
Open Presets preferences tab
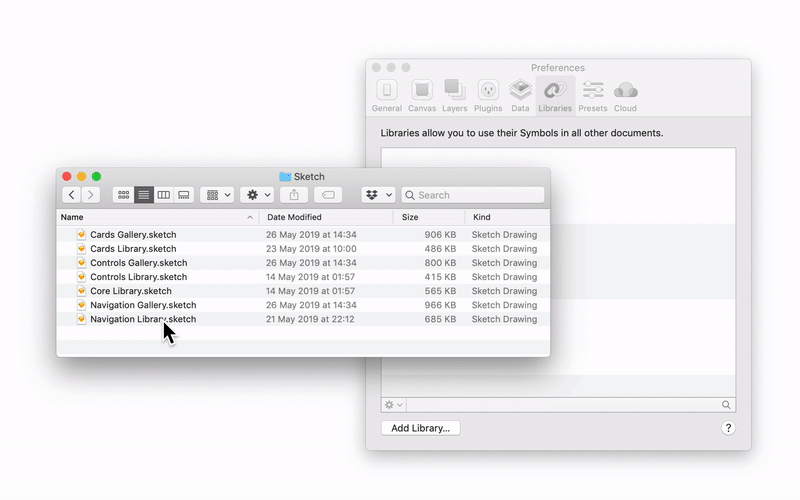pyautogui.click(x=592, y=96)
